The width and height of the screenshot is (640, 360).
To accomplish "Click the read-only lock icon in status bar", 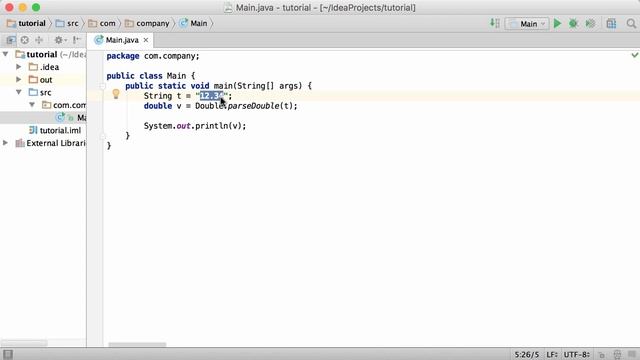I will pyautogui.click(x=602, y=354).
